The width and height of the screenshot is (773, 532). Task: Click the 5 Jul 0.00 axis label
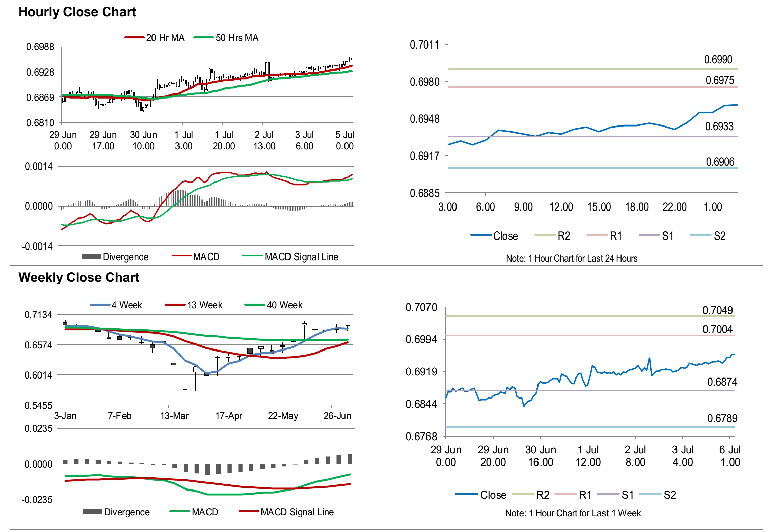(344, 140)
